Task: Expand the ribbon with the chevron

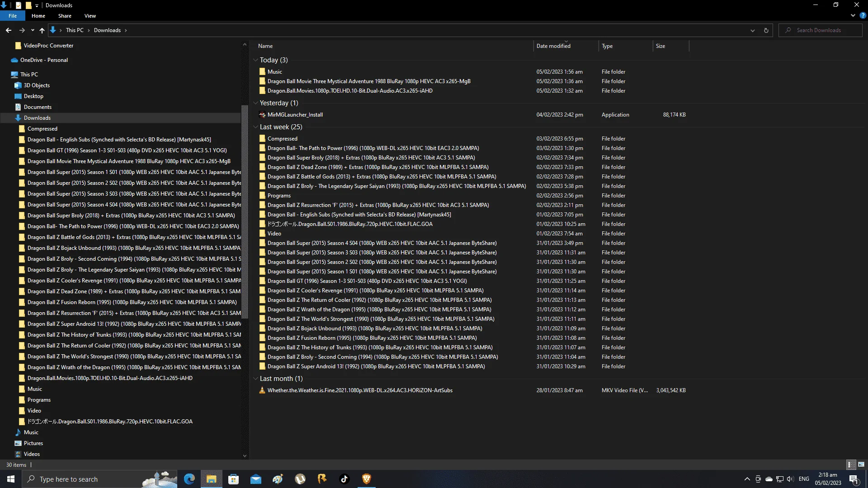Action: 853,15
